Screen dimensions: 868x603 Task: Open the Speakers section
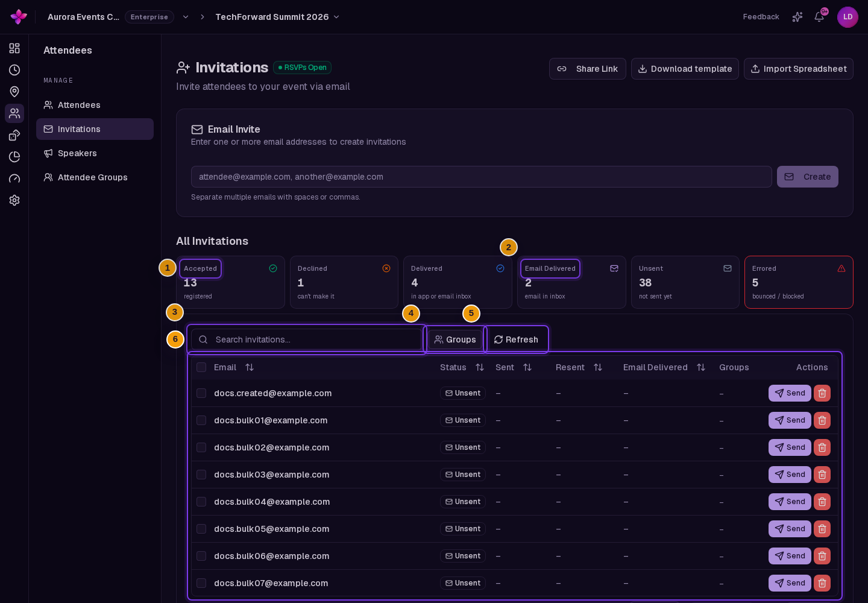click(95, 153)
